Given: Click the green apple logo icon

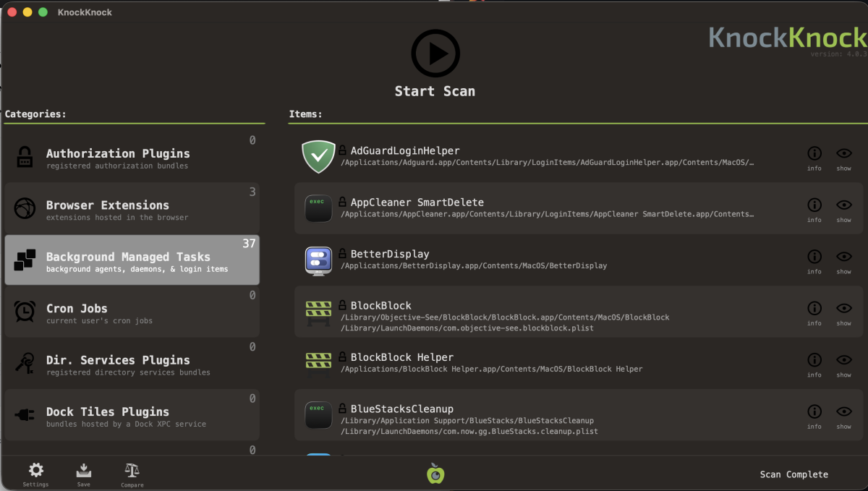Looking at the screenshot, I should point(435,474).
